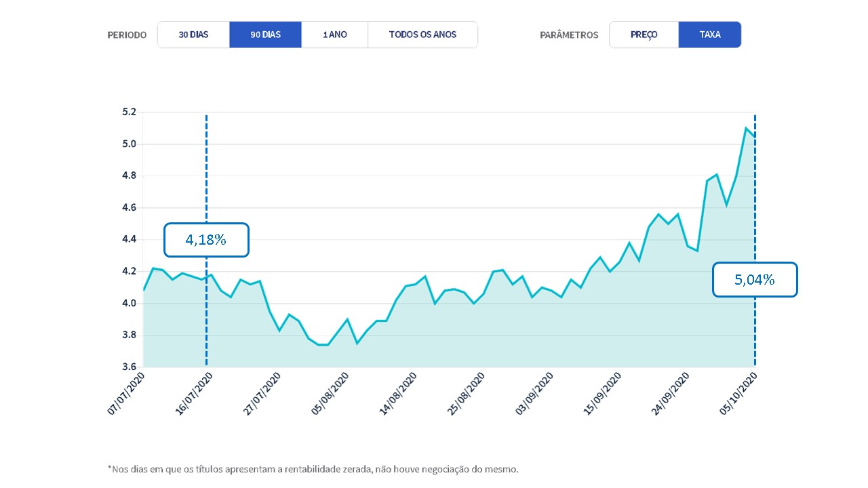The width and height of the screenshot is (868, 488).
Task: Click the 5.2 y-axis value
Action: click(130, 112)
